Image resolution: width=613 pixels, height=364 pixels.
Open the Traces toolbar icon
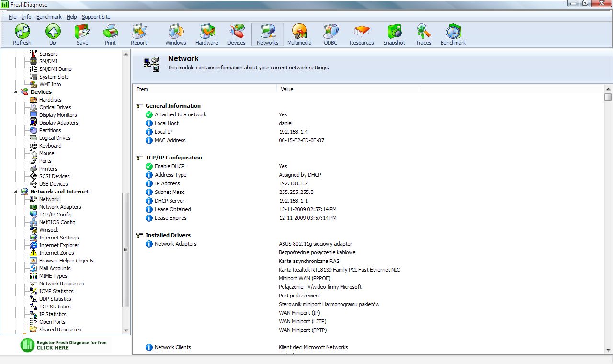click(x=423, y=34)
